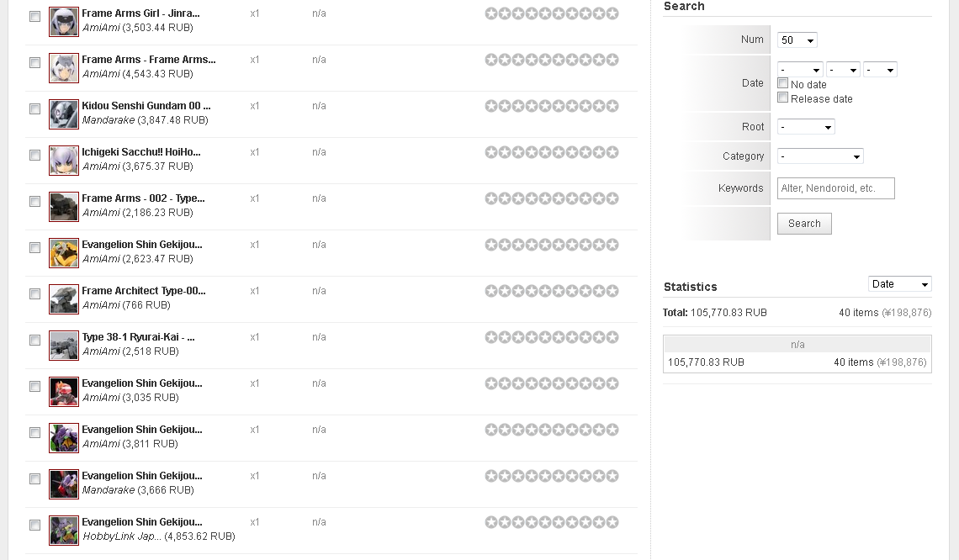Click the Ichigeki Sacchu!! HoiHoi thumbnail icon

(x=63, y=161)
